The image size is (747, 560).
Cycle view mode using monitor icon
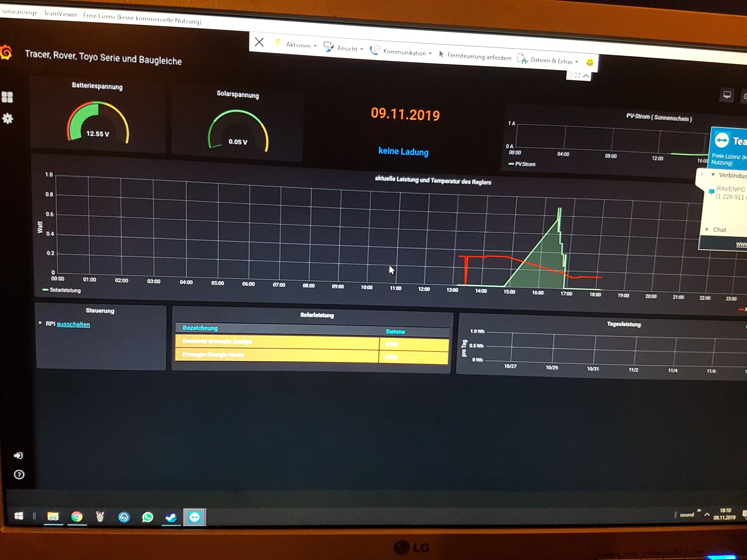pos(727,95)
